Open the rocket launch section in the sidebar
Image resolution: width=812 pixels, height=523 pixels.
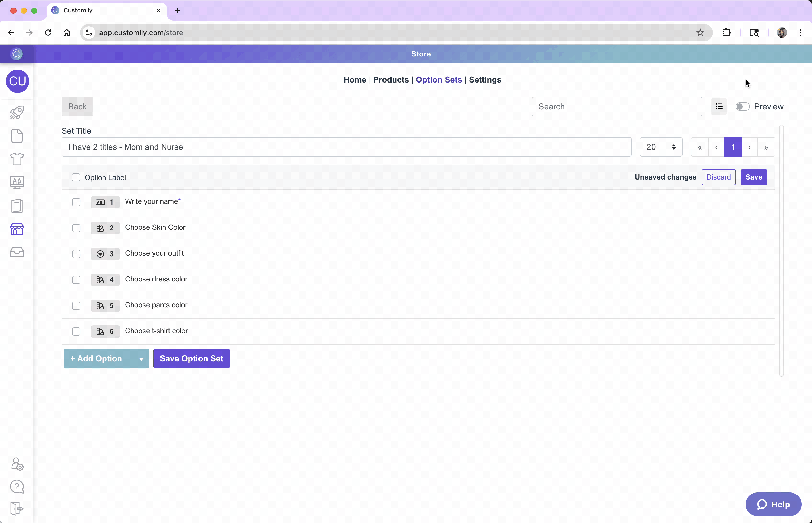(17, 112)
